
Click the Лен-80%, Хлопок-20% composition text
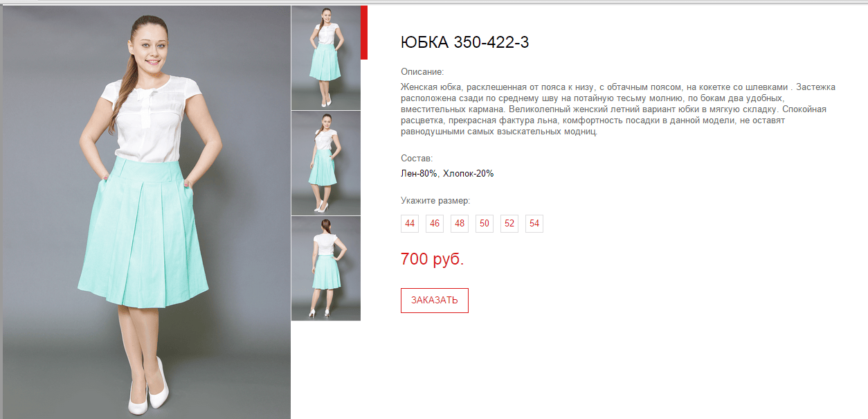pos(447,174)
